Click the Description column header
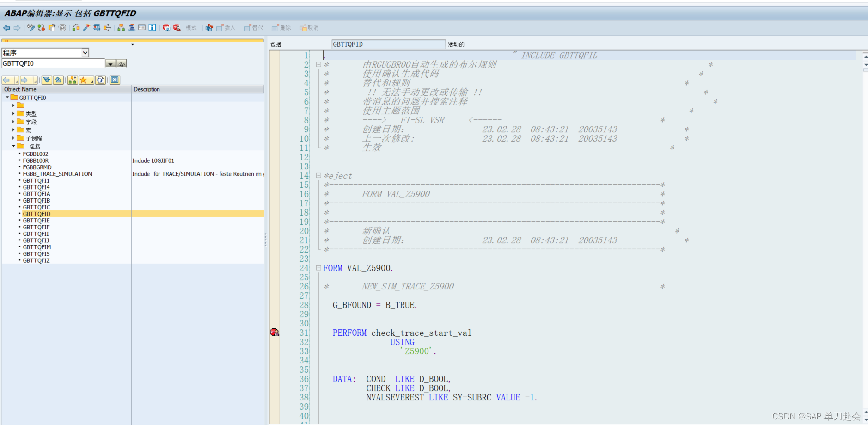 click(x=198, y=89)
